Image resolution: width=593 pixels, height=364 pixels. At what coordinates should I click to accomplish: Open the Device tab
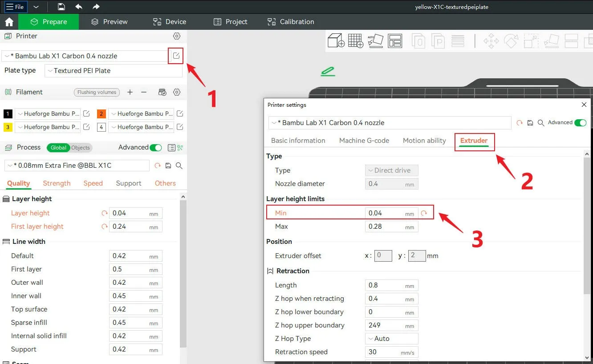pyautogui.click(x=170, y=22)
